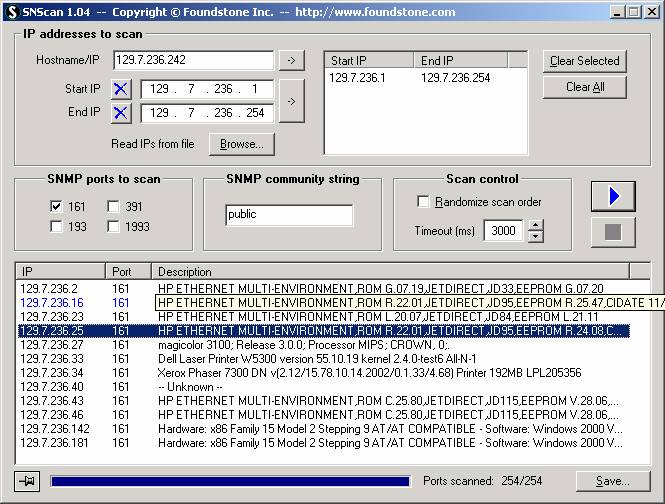Sort results by Description column header
Viewport: 665px width, 504px height.
(x=390, y=271)
